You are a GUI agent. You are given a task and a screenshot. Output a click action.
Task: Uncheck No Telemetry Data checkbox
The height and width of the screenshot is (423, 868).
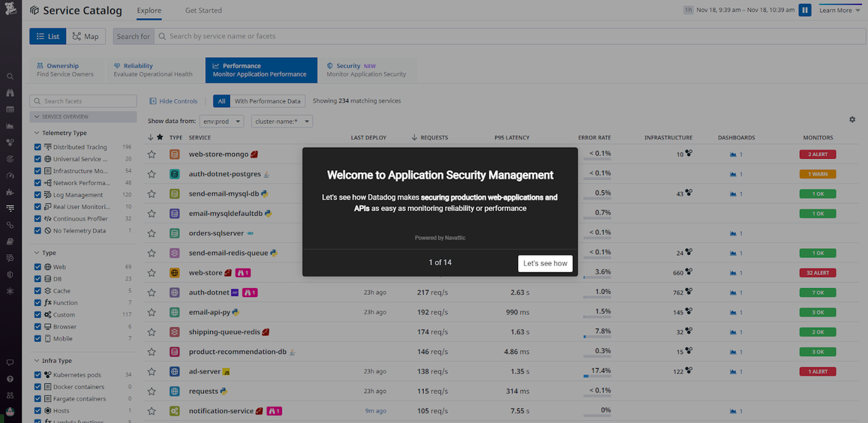click(38, 231)
